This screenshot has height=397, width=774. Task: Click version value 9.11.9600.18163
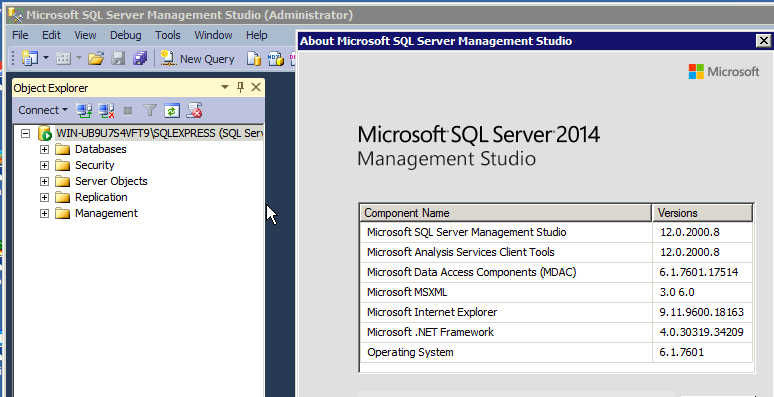point(701,312)
